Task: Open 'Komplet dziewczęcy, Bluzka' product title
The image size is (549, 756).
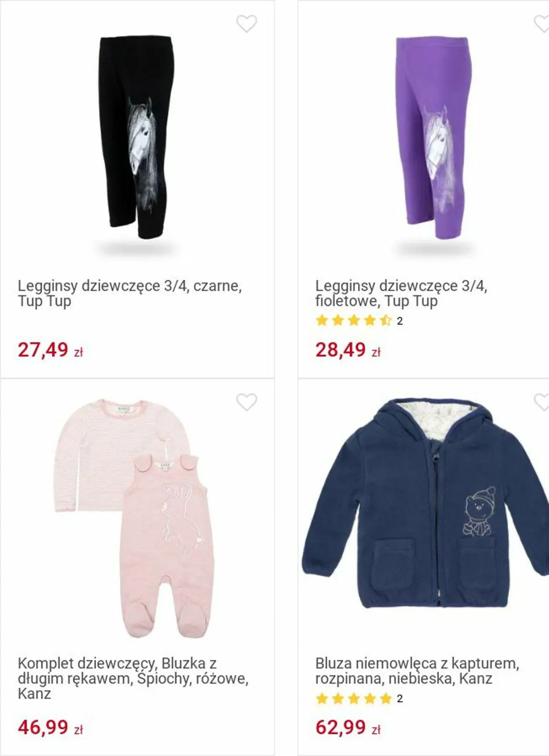Action: [133, 678]
